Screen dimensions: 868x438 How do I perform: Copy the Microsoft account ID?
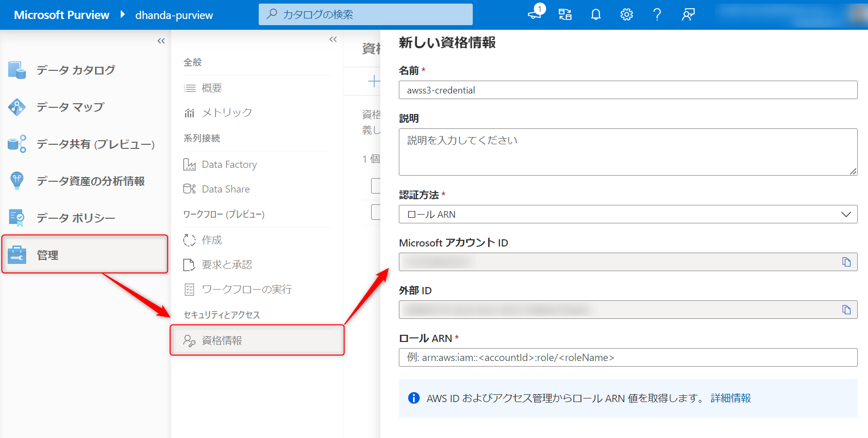pos(846,262)
